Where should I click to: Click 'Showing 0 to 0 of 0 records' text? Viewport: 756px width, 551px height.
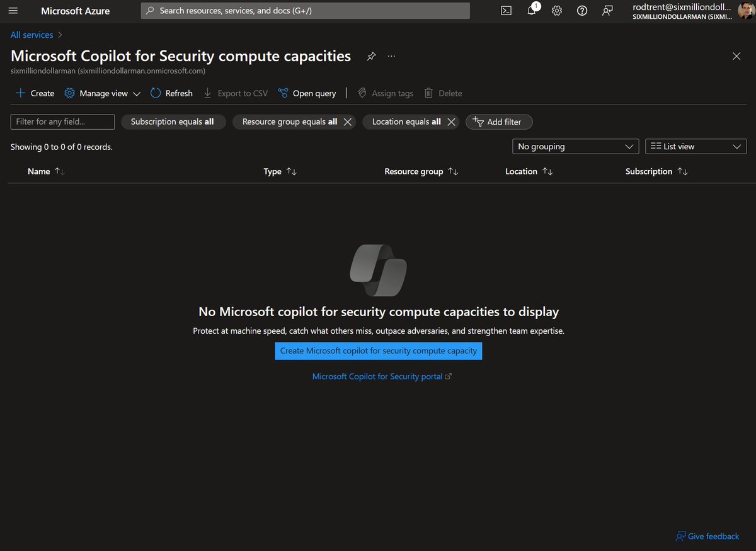point(62,147)
